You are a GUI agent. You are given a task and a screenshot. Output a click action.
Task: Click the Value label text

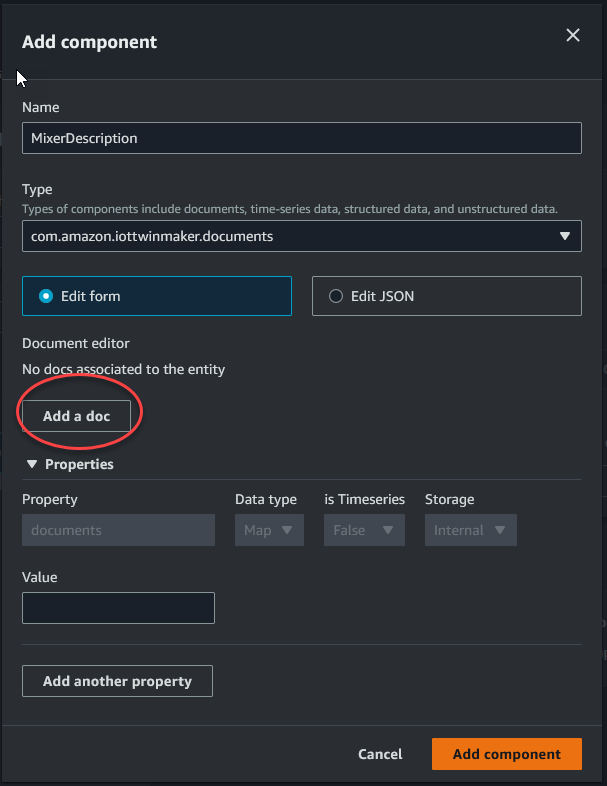click(x=40, y=577)
